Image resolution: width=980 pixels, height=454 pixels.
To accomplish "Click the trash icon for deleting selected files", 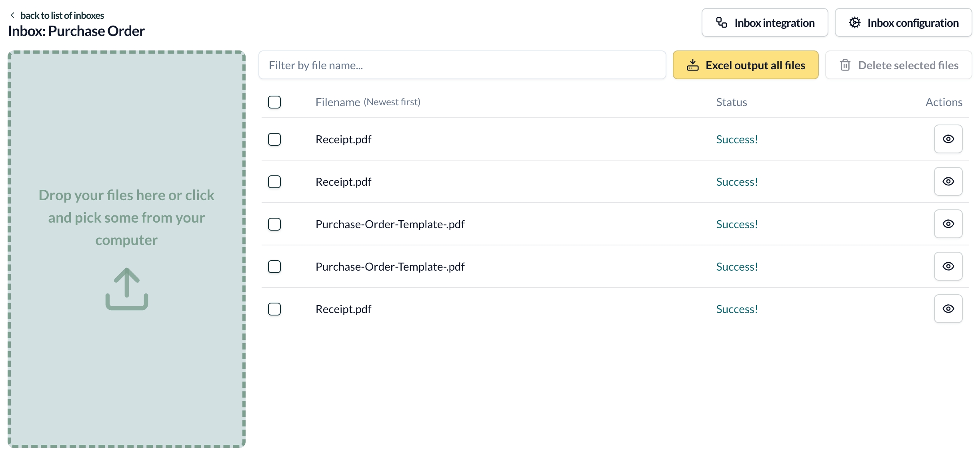I will pos(845,65).
